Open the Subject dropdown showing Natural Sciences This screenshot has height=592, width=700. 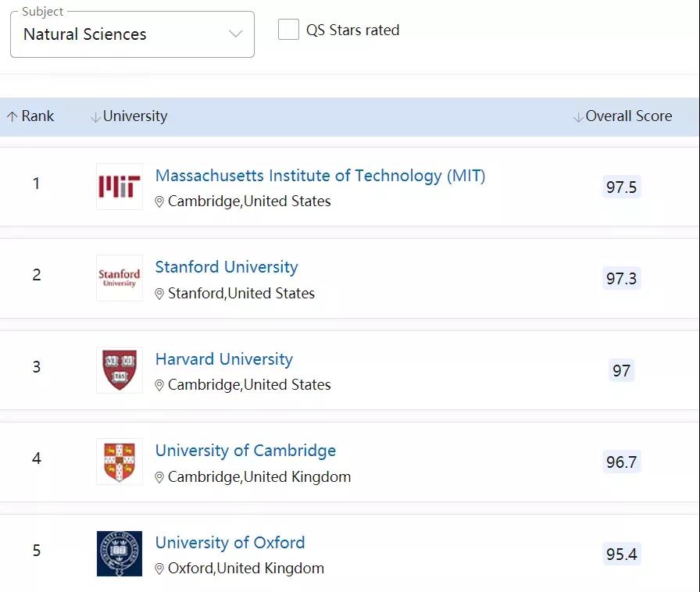point(132,34)
